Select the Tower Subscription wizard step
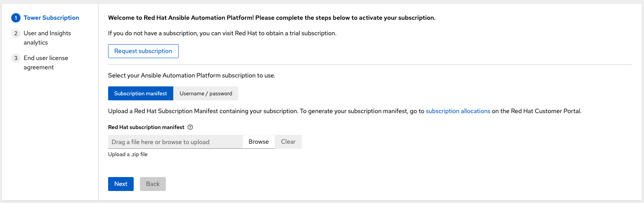Screen dimensions: 644x203 coord(51,18)
